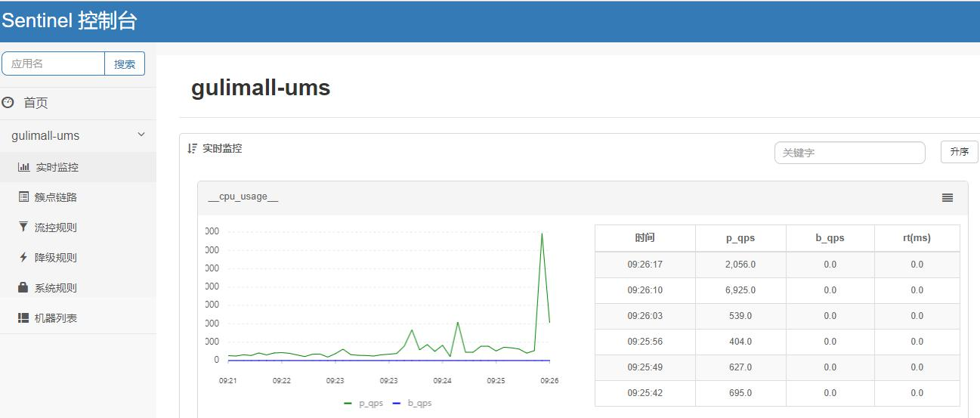Open the 首页 menu entry
Screen dimensions: 980x418
36,103
